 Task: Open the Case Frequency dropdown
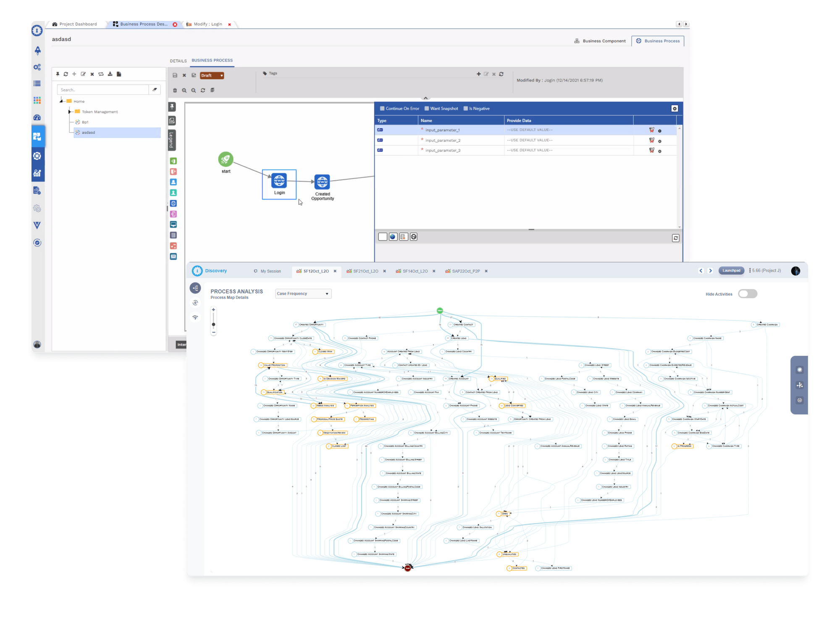click(303, 293)
